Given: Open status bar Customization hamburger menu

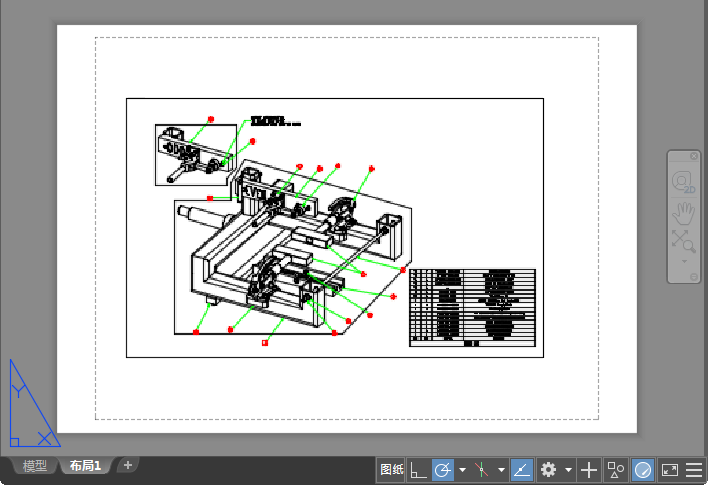Looking at the screenshot, I should (x=694, y=470).
